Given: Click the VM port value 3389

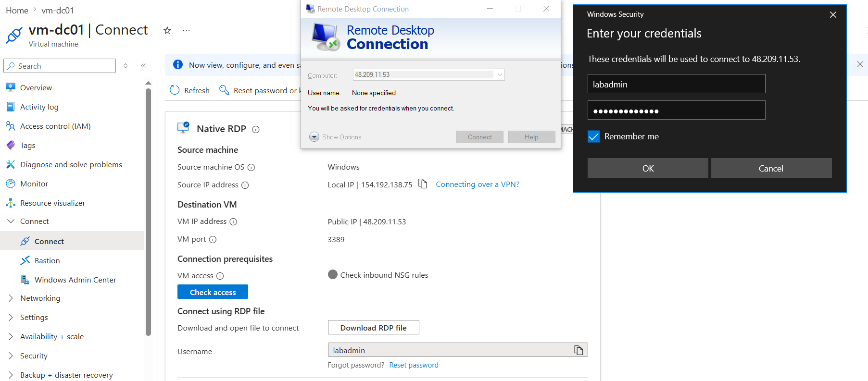Looking at the screenshot, I should click(x=336, y=240).
